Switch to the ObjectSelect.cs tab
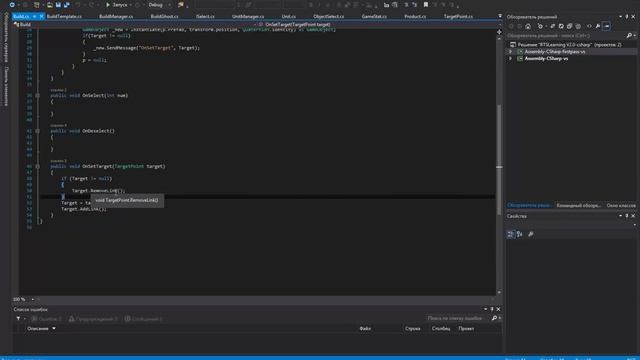The image size is (640, 360). [329, 16]
